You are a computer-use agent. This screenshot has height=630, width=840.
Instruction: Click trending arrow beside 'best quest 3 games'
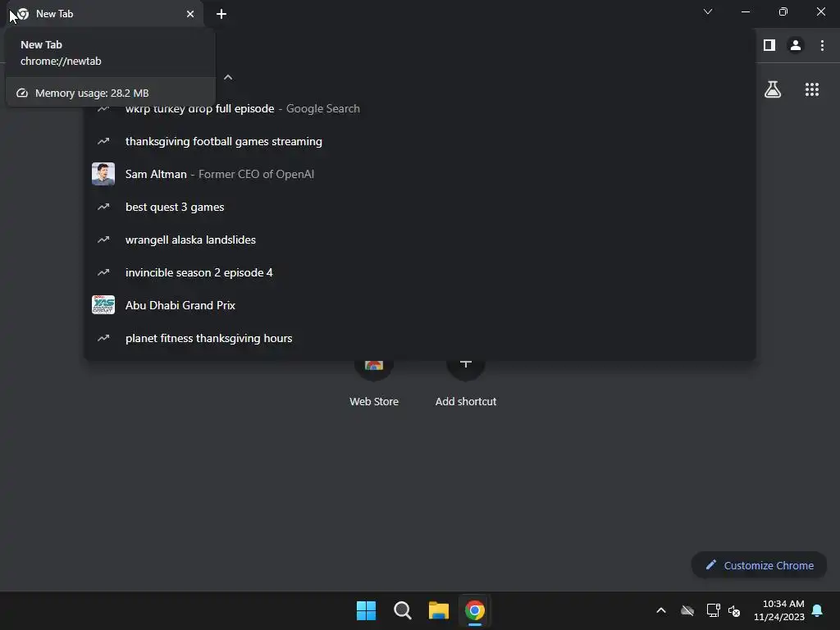103,207
